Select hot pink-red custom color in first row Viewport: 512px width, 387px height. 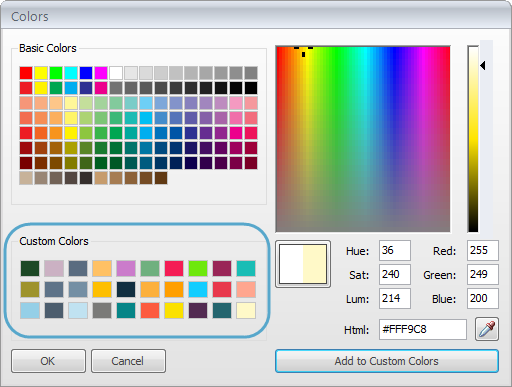174,268
